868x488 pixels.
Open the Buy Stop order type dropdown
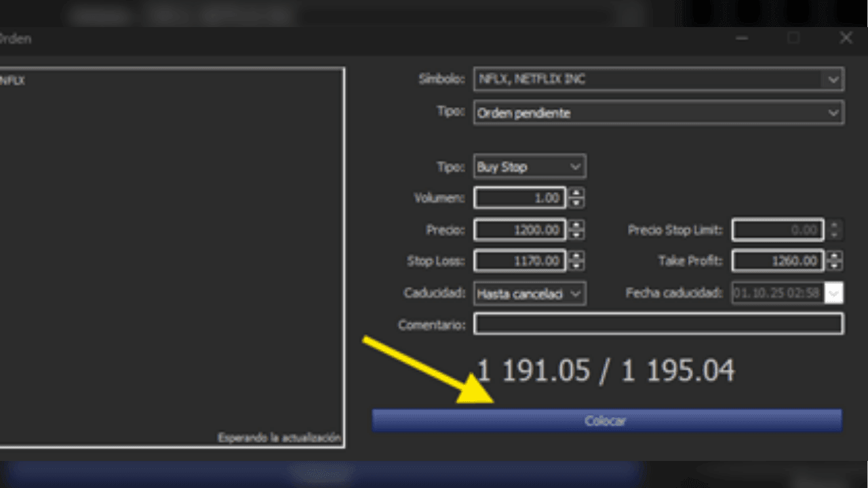575,167
